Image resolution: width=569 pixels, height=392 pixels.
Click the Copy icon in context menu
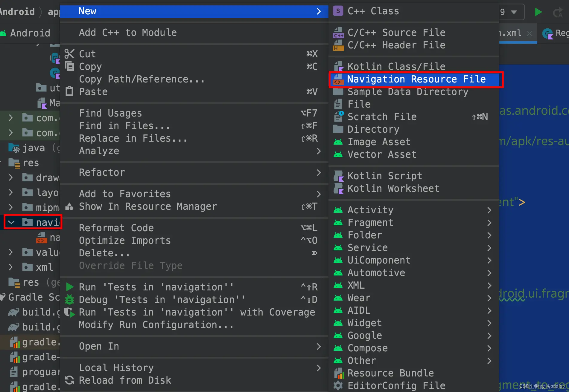(x=69, y=66)
